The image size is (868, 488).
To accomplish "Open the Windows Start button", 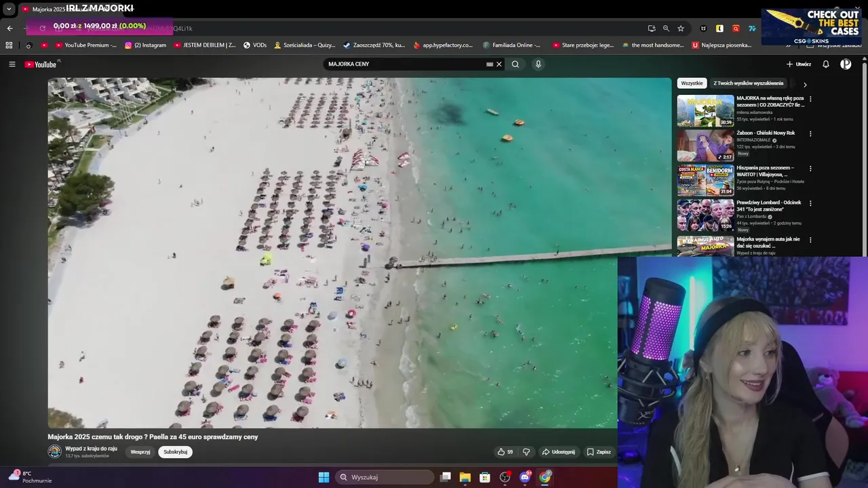I will 323,477.
